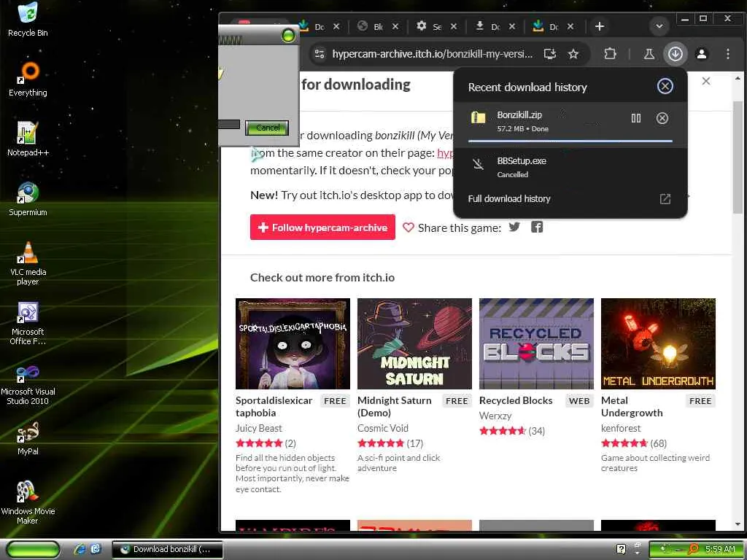The height and width of the screenshot is (560, 747).
Task: Open the external link icon for download history
Action: tap(665, 199)
